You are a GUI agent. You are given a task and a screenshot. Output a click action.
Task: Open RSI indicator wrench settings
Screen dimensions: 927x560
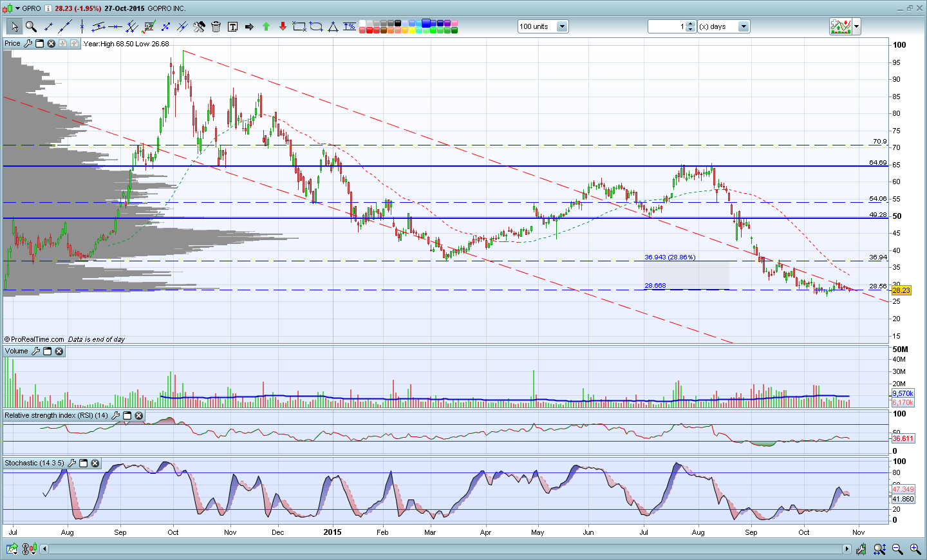(x=116, y=415)
